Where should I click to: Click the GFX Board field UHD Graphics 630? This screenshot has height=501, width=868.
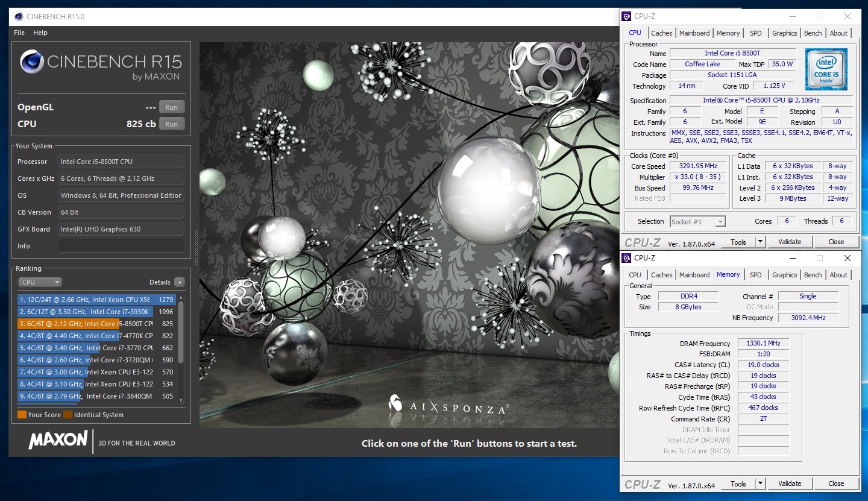point(121,229)
